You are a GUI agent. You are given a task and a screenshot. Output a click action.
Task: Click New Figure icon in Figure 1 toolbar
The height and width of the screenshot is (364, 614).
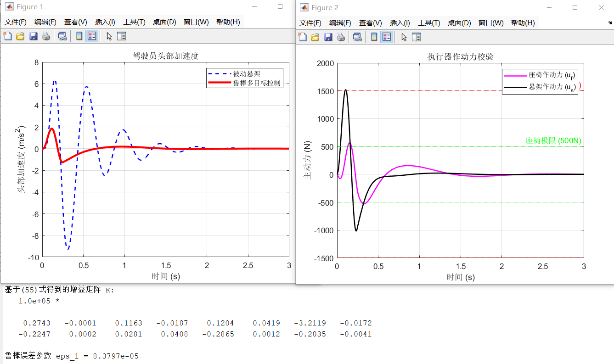[x=7, y=36]
